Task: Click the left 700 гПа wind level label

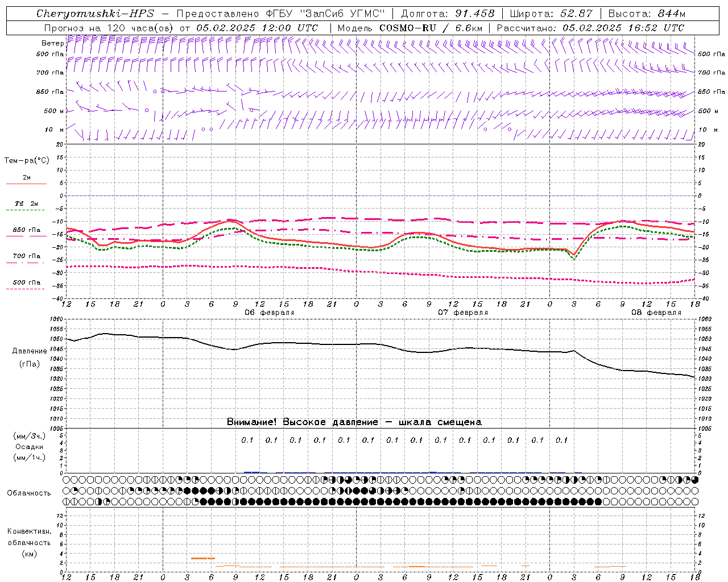Action: [x=50, y=73]
